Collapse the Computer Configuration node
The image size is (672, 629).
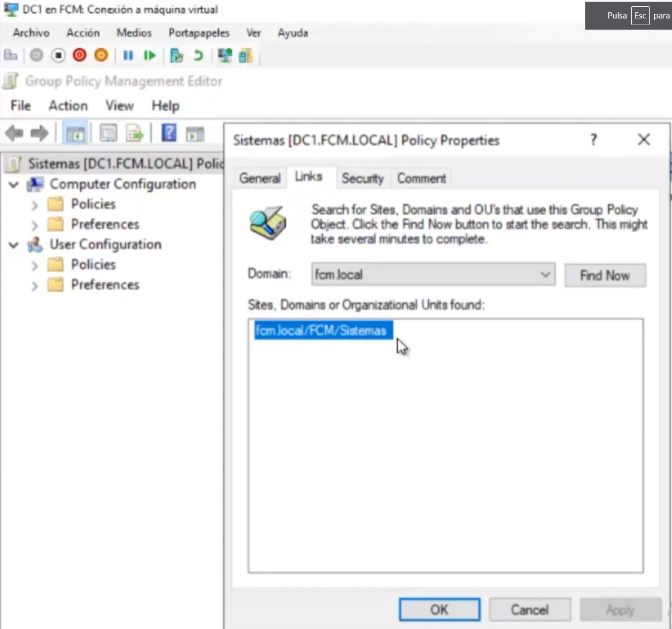(x=14, y=185)
